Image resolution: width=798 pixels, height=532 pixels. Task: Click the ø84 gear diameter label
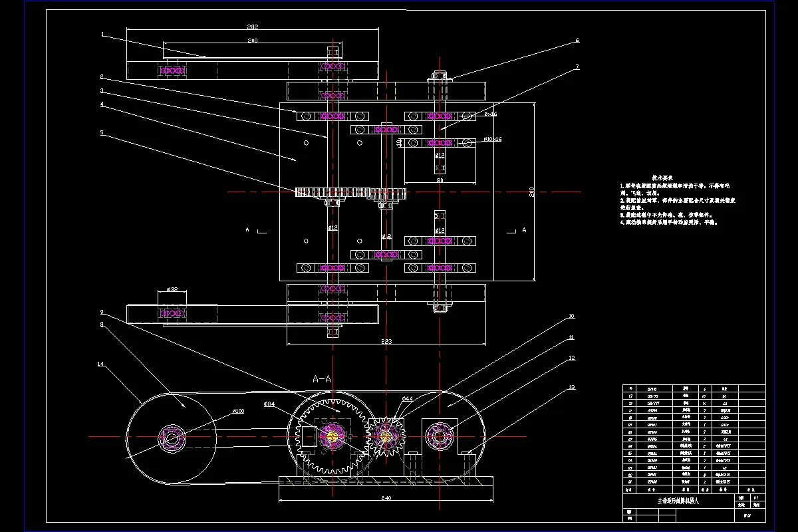(269, 404)
